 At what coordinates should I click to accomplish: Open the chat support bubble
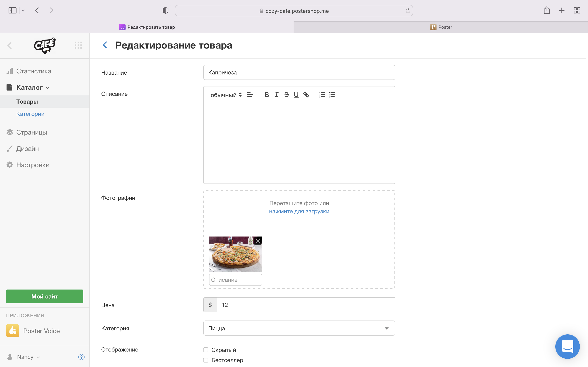click(567, 346)
